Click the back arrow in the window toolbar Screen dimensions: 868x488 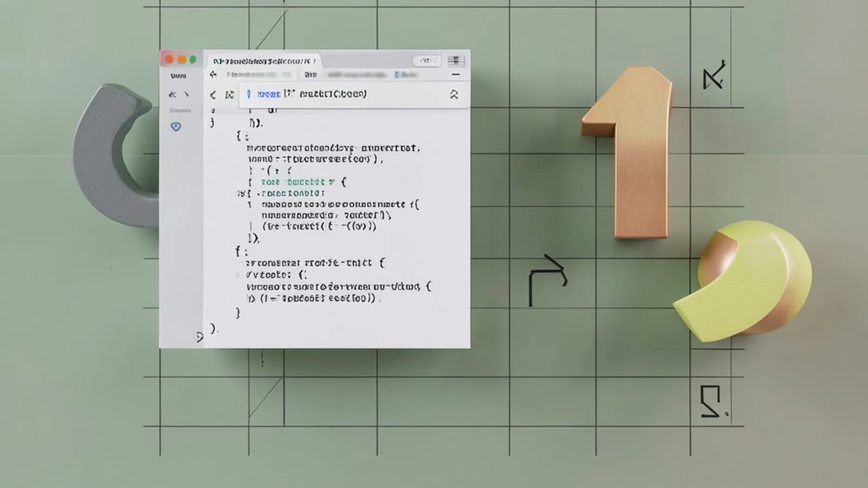tap(213, 74)
